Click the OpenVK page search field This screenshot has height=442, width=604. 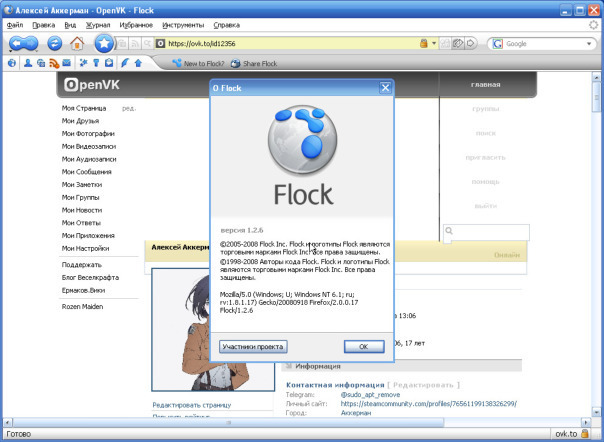pyautogui.click(x=487, y=232)
